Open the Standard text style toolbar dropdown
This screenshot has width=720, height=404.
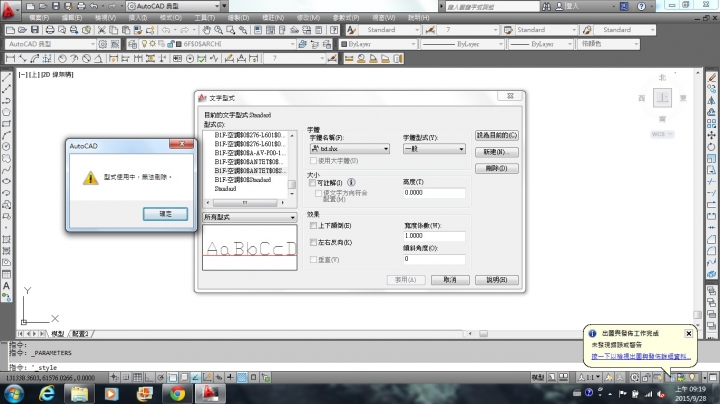(x=390, y=30)
